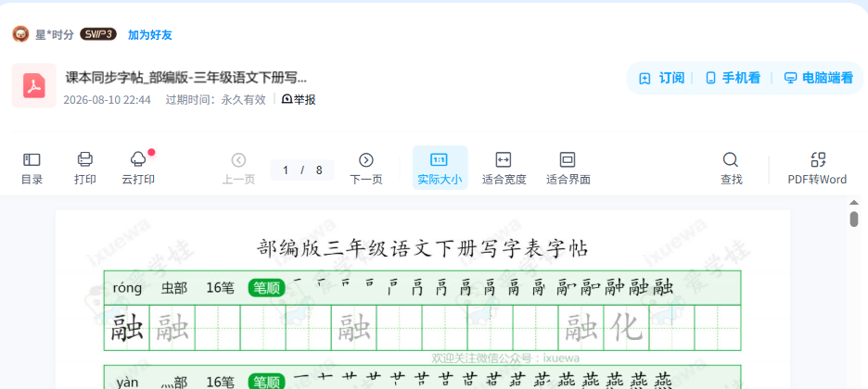Click the 打印 print icon
Image resolution: width=868 pixels, height=389 pixels.
84,159
